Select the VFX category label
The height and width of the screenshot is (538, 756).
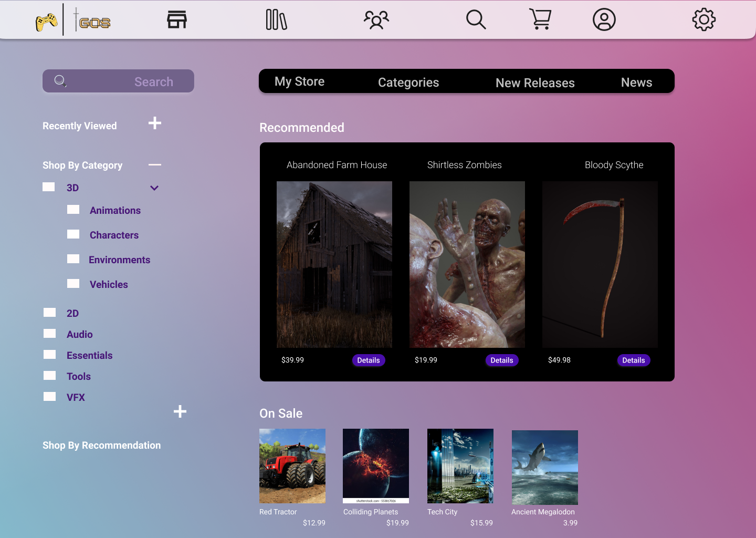click(76, 397)
